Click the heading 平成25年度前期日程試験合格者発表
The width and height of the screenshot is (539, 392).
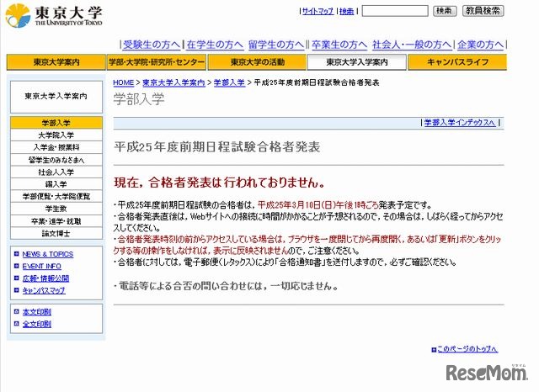[217, 147]
